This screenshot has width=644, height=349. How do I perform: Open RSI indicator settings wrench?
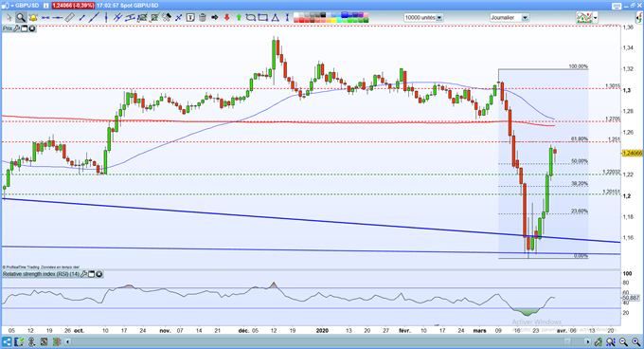click(83, 274)
